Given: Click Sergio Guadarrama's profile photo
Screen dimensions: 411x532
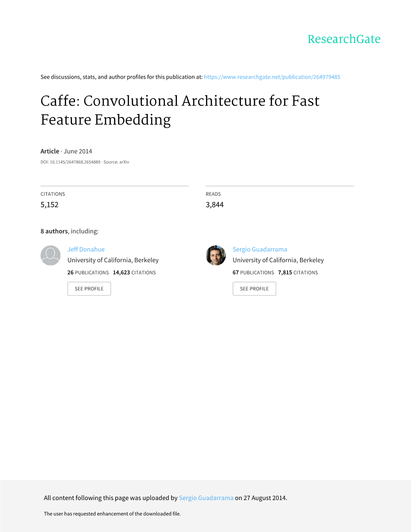Looking at the screenshot, I should point(216,255).
